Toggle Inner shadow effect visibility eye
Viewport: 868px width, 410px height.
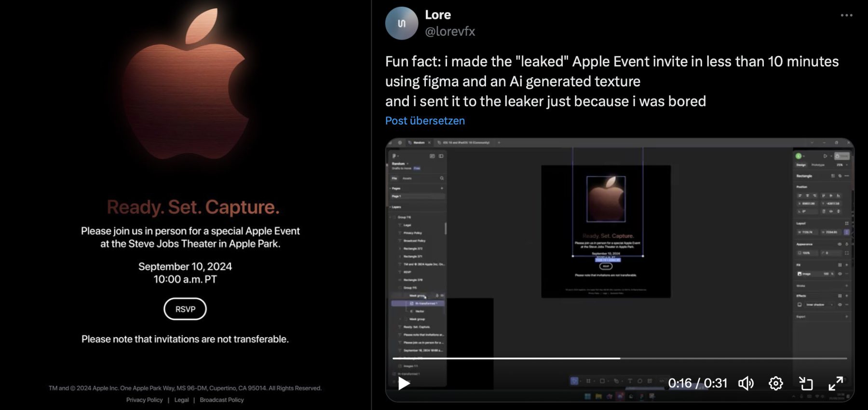pos(840,305)
